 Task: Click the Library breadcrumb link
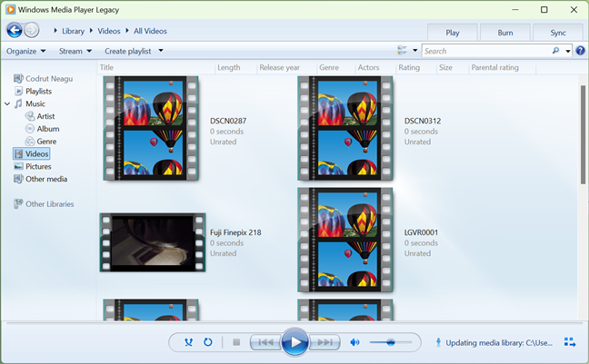tap(74, 31)
